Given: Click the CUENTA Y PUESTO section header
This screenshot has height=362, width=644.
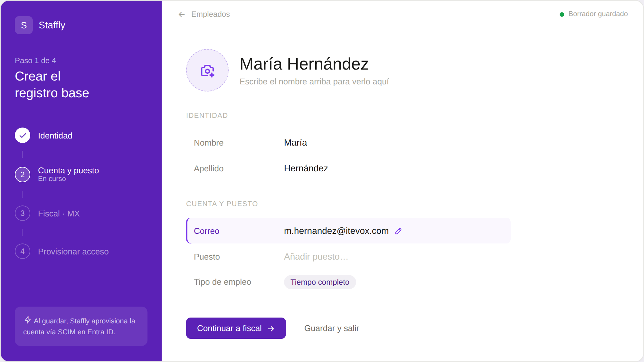Looking at the screenshot, I should pos(222,204).
